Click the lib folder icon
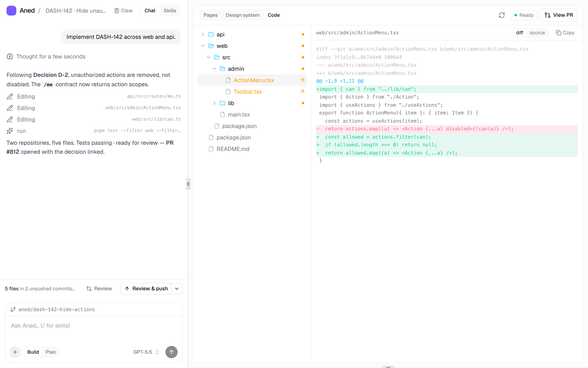 (x=222, y=103)
